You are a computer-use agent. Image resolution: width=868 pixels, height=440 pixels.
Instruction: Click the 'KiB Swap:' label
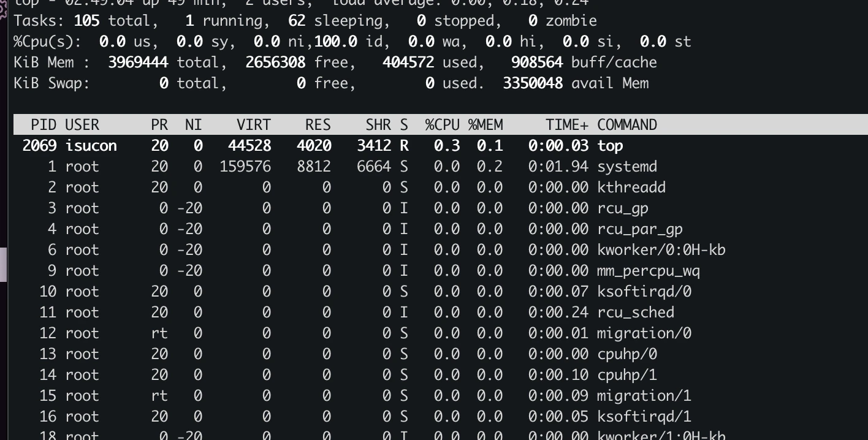[x=52, y=83]
